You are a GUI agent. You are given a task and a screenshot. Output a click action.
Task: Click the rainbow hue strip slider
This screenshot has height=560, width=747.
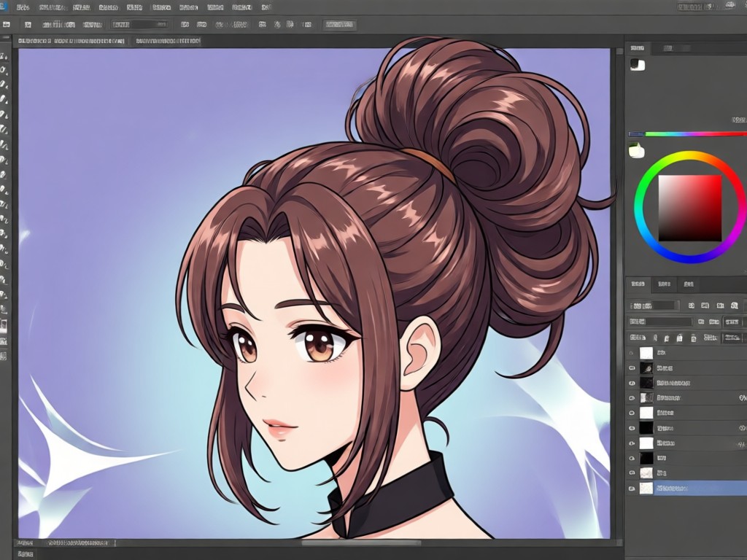[x=687, y=134]
